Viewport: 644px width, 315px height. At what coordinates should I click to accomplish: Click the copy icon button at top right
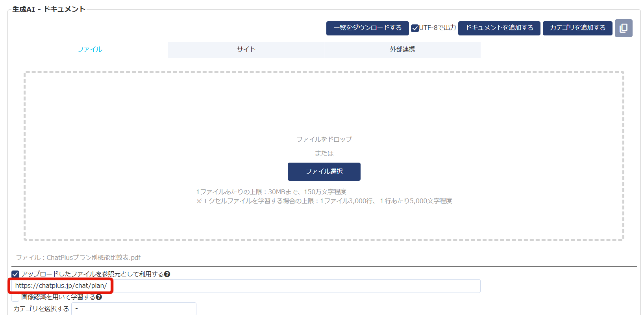(x=624, y=28)
